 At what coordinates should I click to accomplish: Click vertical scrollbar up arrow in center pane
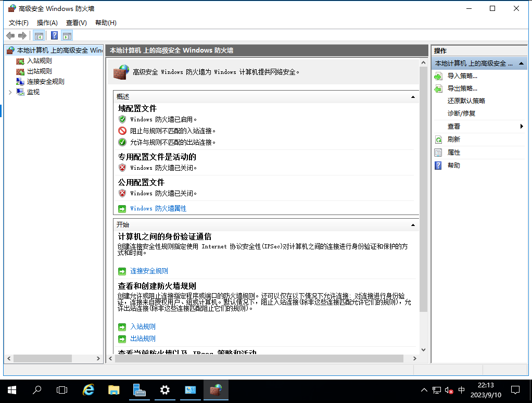coord(423,63)
